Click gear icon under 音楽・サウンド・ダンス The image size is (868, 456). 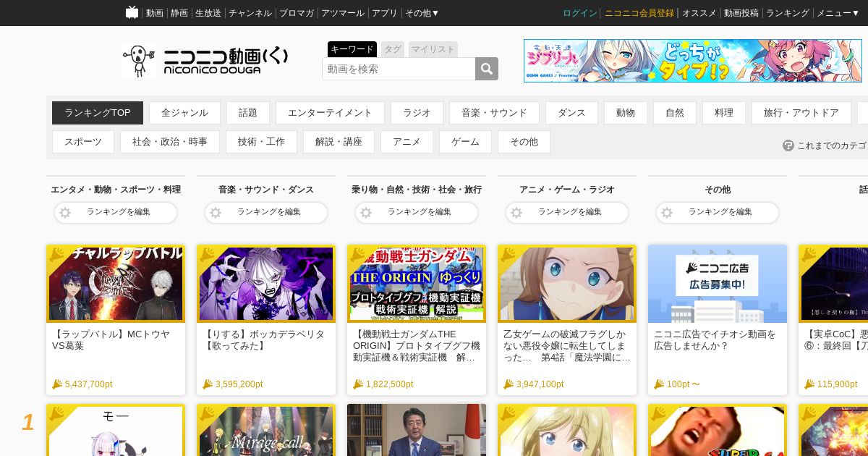point(216,213)
